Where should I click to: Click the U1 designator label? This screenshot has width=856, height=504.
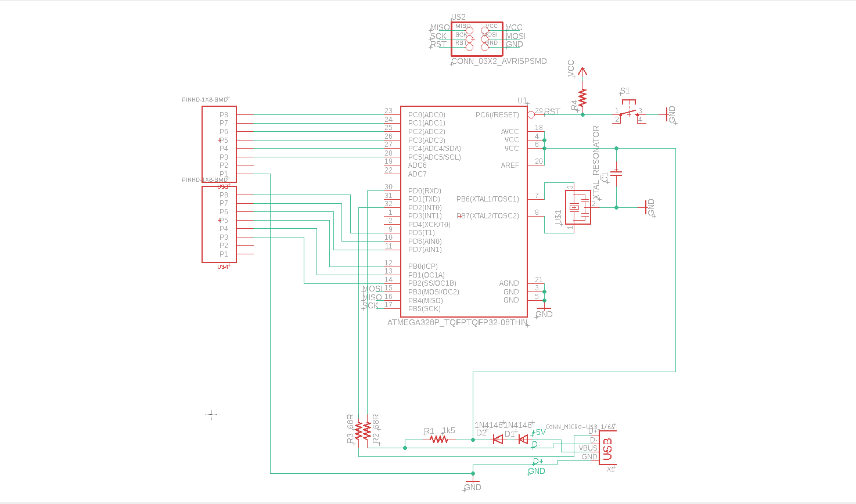(x=522, y=101)
